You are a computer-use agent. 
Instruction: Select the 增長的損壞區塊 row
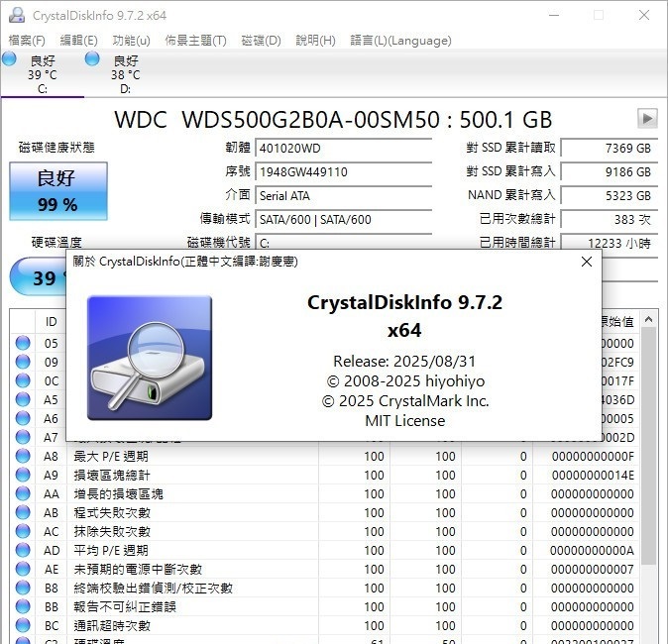(324, 493)
